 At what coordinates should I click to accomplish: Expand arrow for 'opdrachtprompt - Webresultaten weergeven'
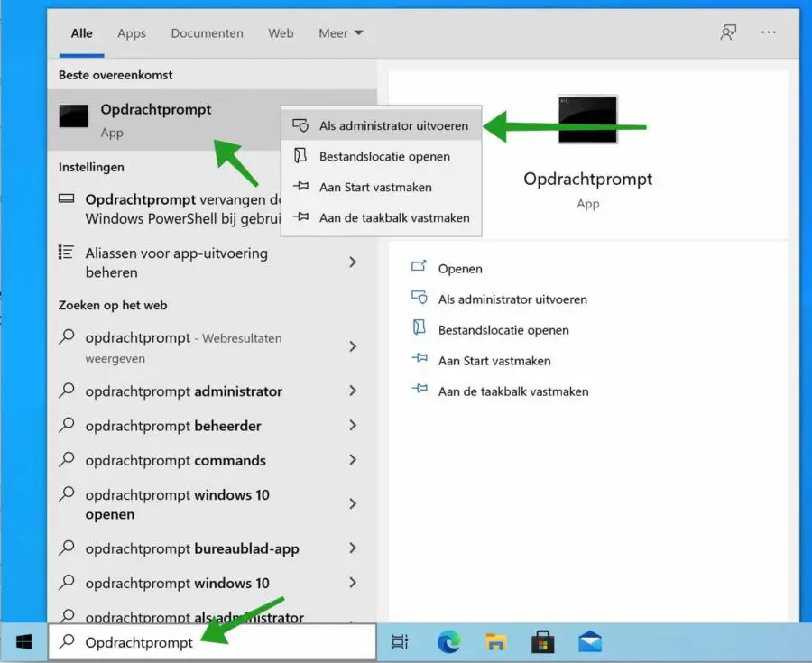pyautogui.click(x=353, y=346)
